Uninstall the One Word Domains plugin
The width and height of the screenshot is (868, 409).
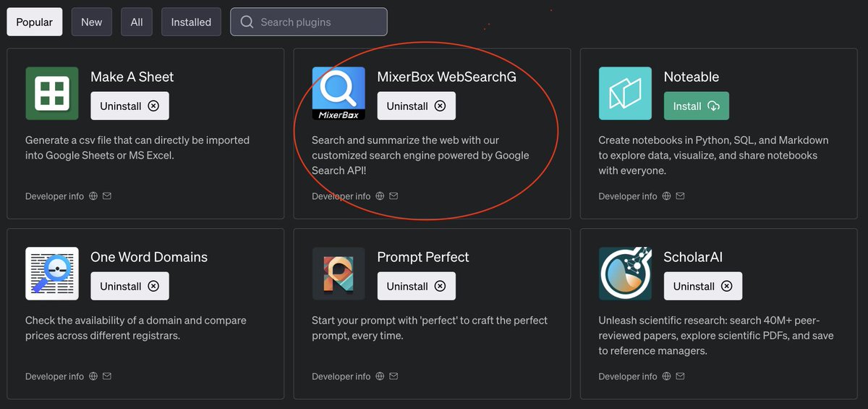(129, 286)
